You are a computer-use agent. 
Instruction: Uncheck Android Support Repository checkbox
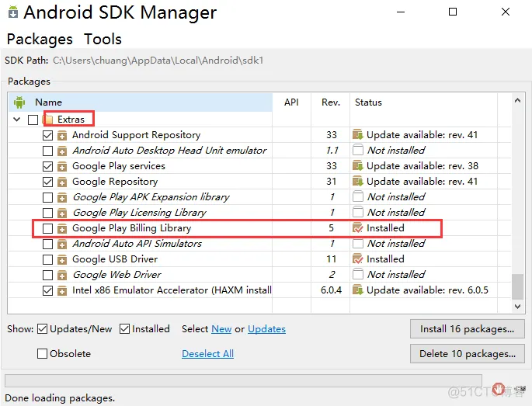pos(48,135)
